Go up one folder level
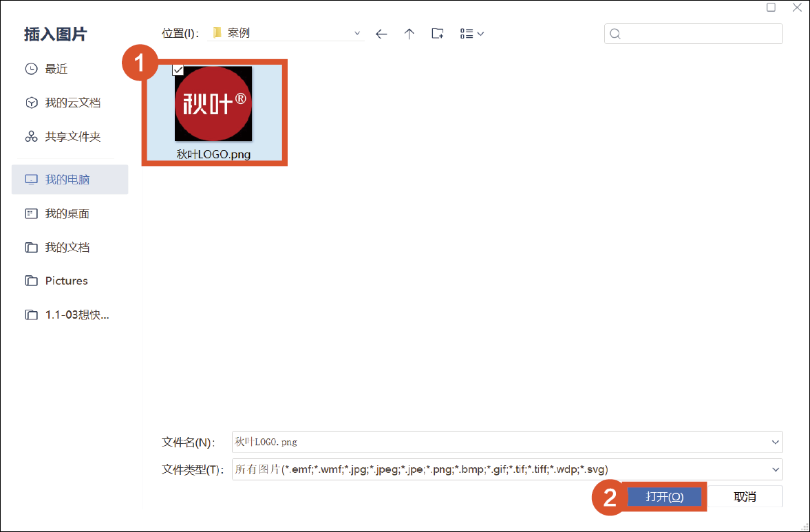The image size is (810, 532). click(409, 34)
